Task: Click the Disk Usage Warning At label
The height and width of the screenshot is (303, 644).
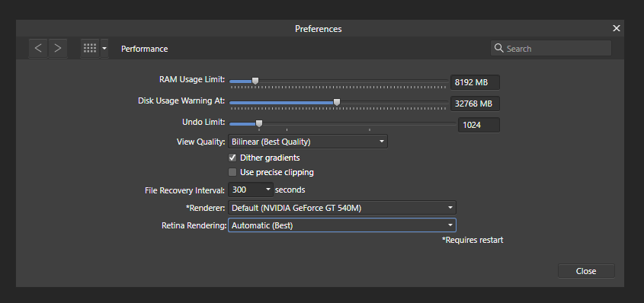Action: [x=181, y=100]
